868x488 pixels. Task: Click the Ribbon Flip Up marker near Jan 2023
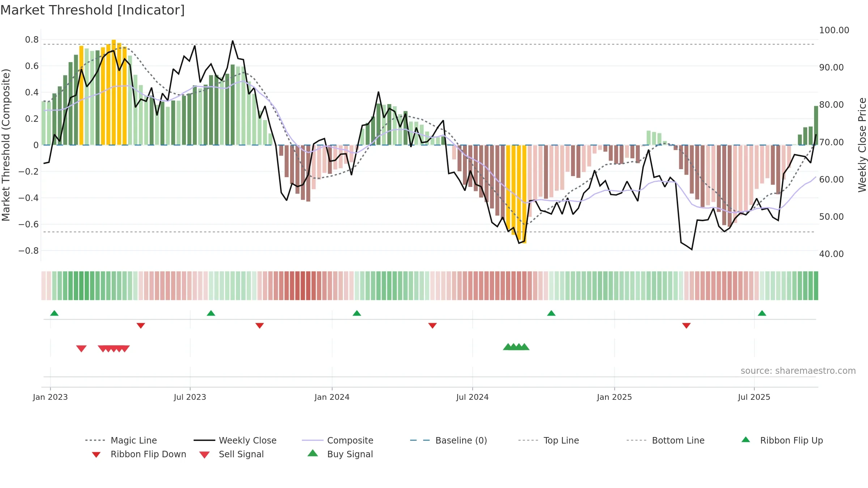pos(54,313)
